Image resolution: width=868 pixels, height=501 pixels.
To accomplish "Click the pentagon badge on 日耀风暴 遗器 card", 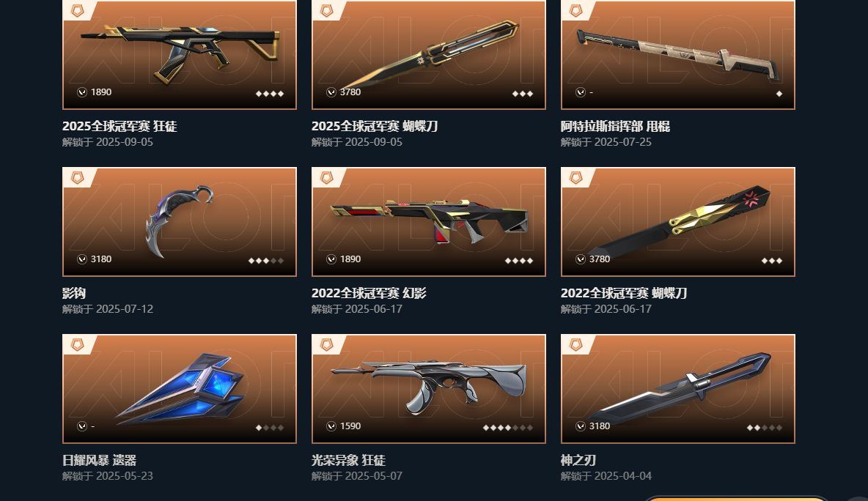I will point(78,345).
